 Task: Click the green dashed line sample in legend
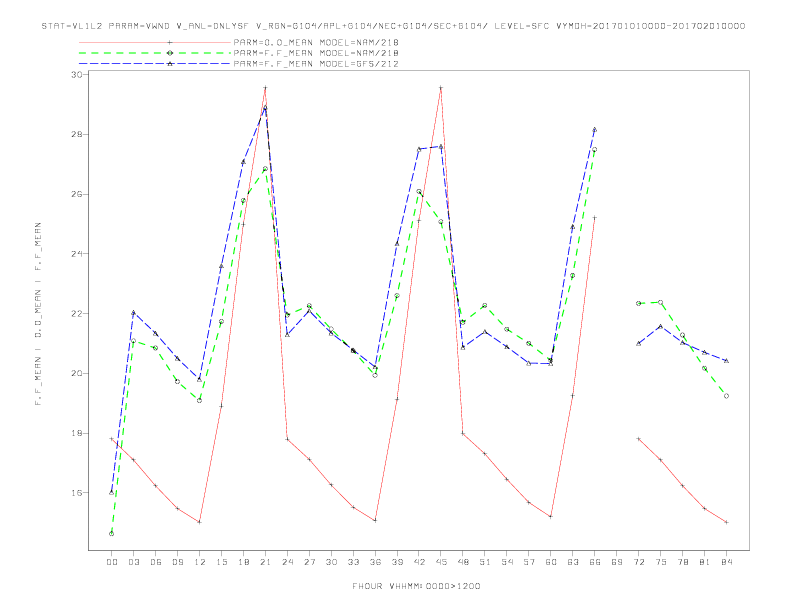(155, 53)
